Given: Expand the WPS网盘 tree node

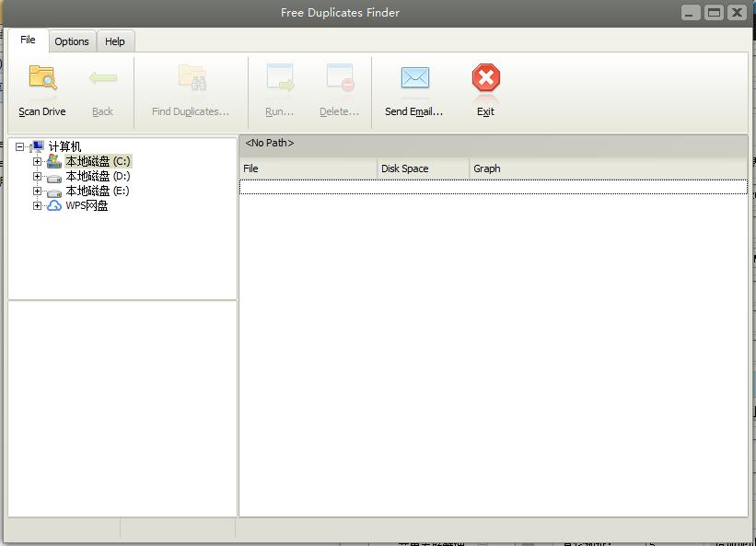Looking at the screenshot, I should (x=36, y=204).
